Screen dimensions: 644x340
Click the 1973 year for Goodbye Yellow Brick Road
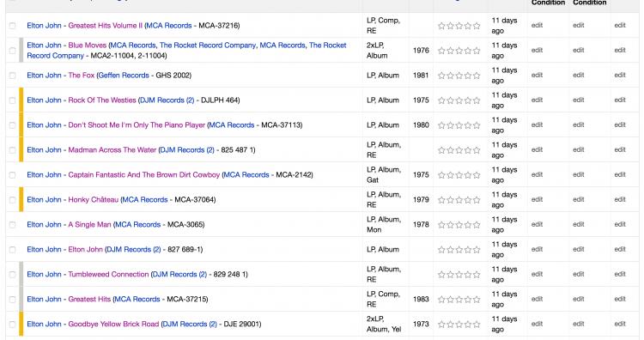coord(421,324)
